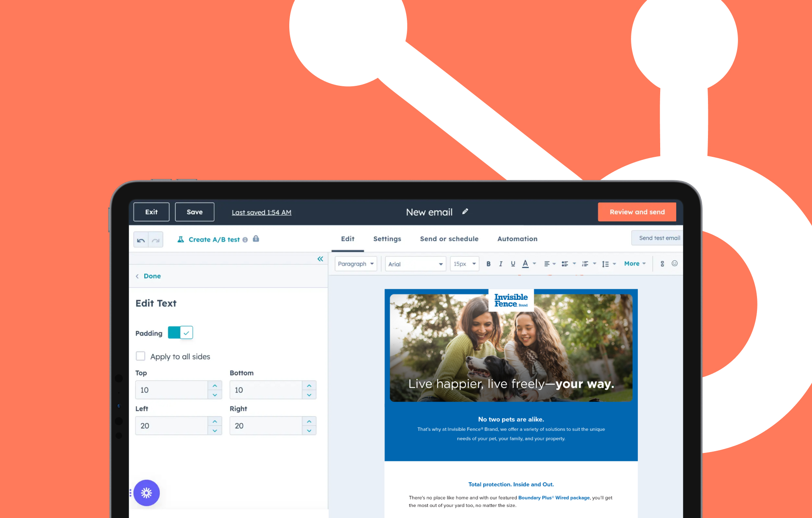This screenshot has height=518, width=812.
Task: Switch to the Edit tab
Action: coord(348,239)
